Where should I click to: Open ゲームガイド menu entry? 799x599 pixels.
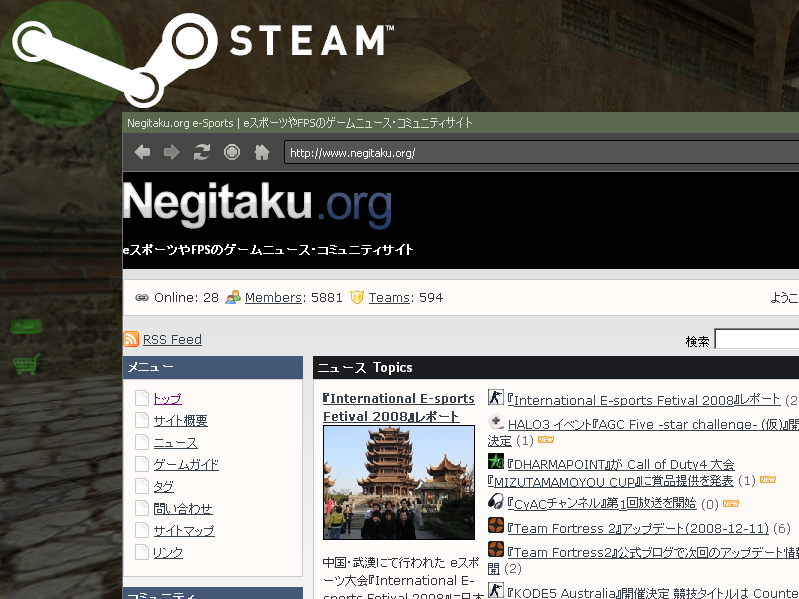click(186, 465)
